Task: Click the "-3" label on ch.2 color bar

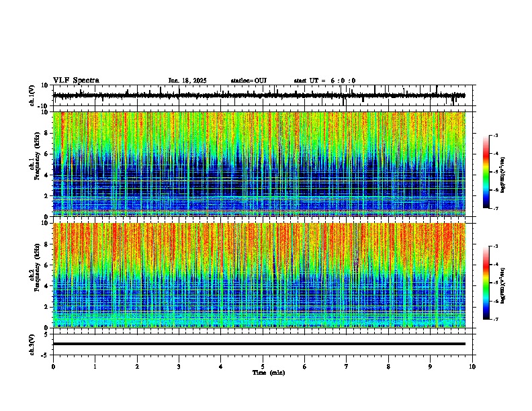Action: tap(495, 246)
